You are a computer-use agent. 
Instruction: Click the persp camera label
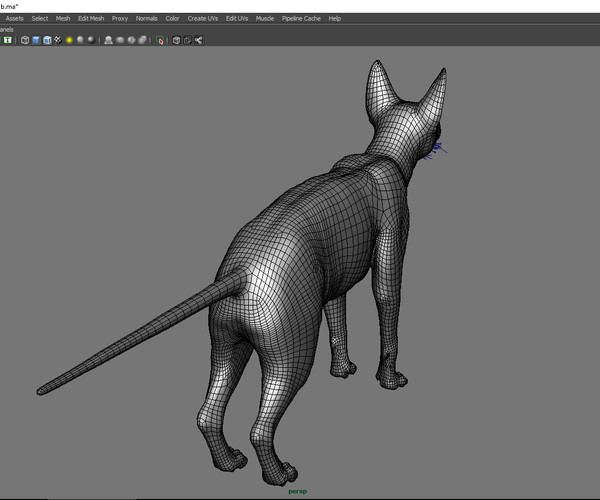coord(297,491)
